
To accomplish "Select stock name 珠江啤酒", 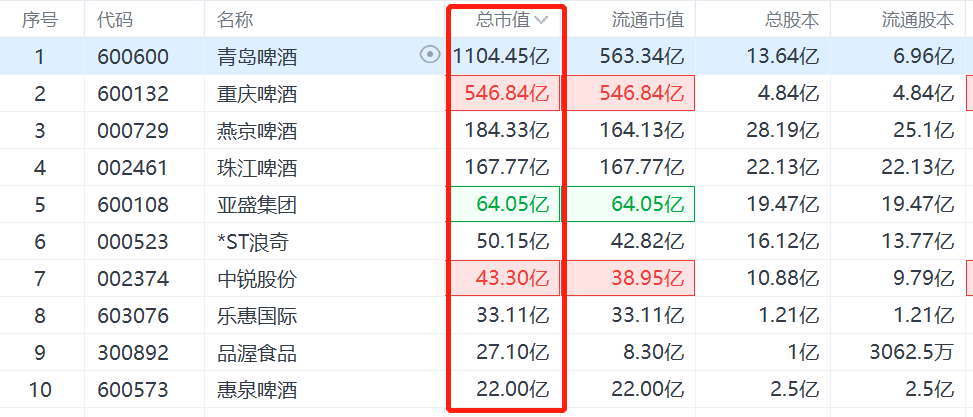I will [x=257, y=168].
